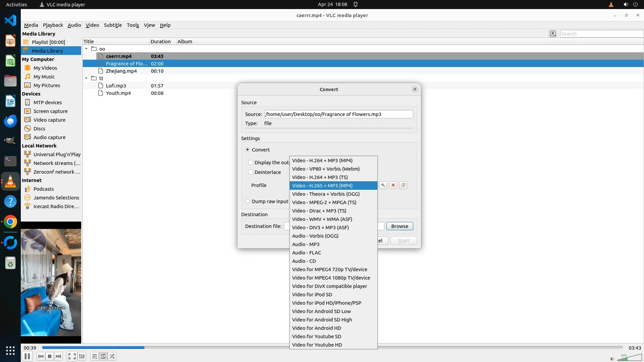The image size is (644, 362).
Task: Pause playback with the pause button
Action: tap(27, 356)
